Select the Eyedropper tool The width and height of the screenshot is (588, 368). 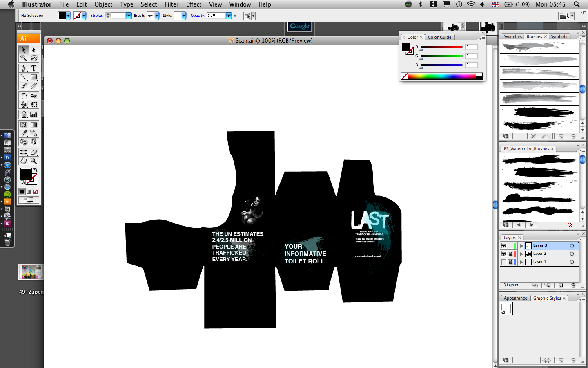point(24,133)
